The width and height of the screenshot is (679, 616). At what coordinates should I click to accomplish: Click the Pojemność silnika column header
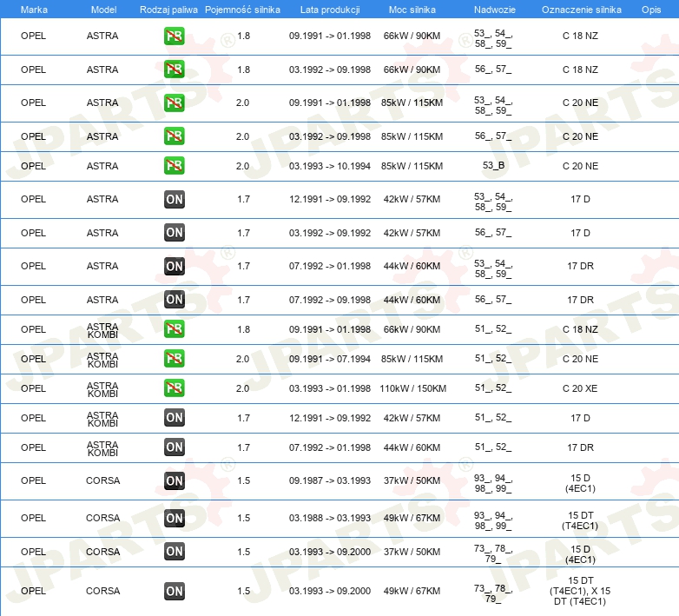242,10
